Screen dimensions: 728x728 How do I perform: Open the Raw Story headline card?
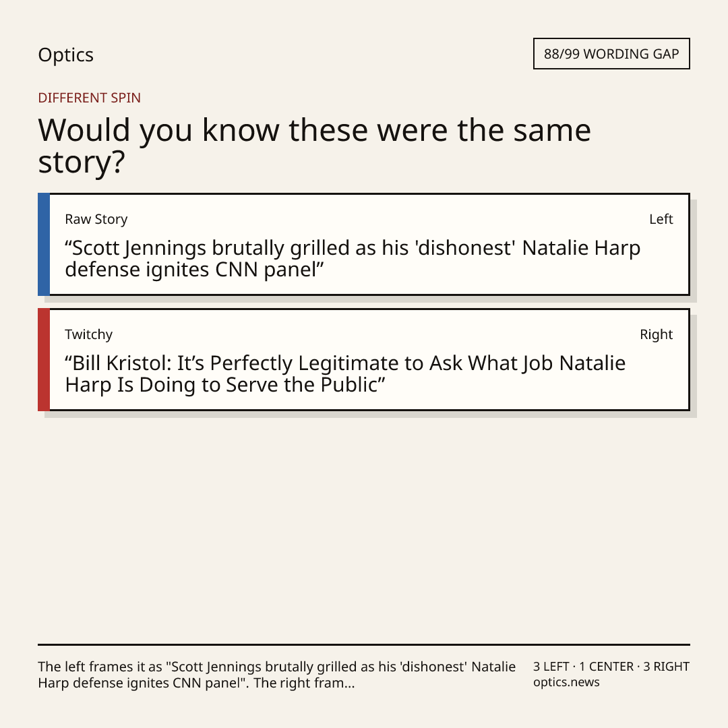click(x=364, y=244)
